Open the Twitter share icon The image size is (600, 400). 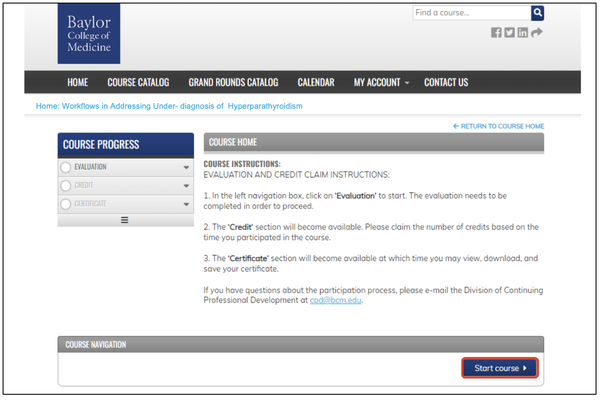tap(509, 33)
